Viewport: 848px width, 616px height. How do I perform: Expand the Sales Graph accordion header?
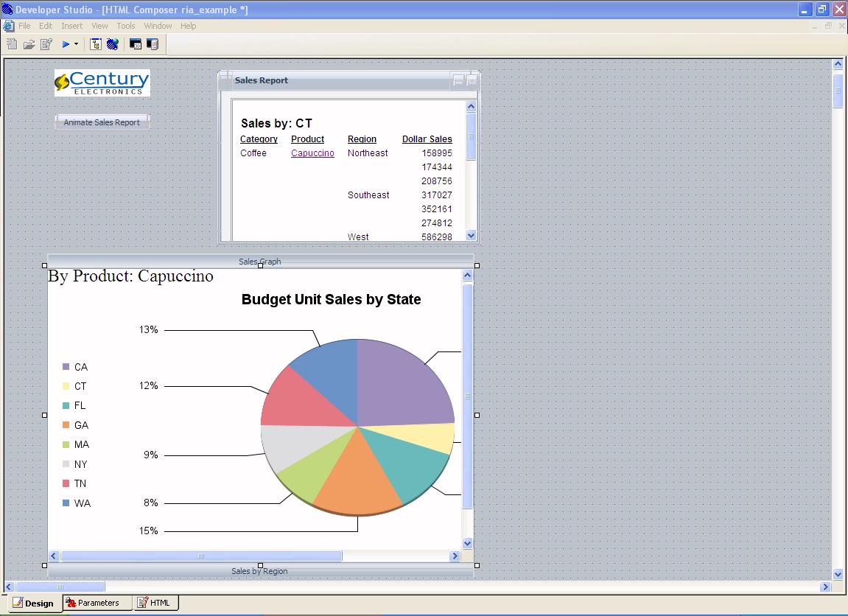(259, 261)
